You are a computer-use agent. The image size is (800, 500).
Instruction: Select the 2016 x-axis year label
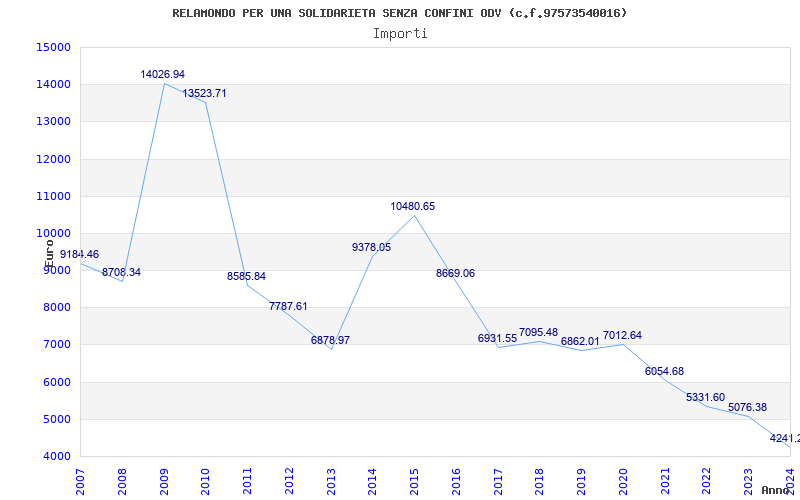point(457,482)
